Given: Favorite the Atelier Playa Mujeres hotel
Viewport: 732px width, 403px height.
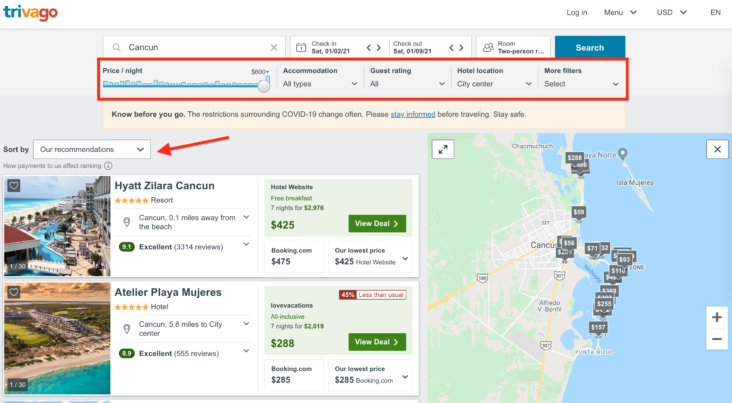Looking at the screenshot, I should point(14,292).
